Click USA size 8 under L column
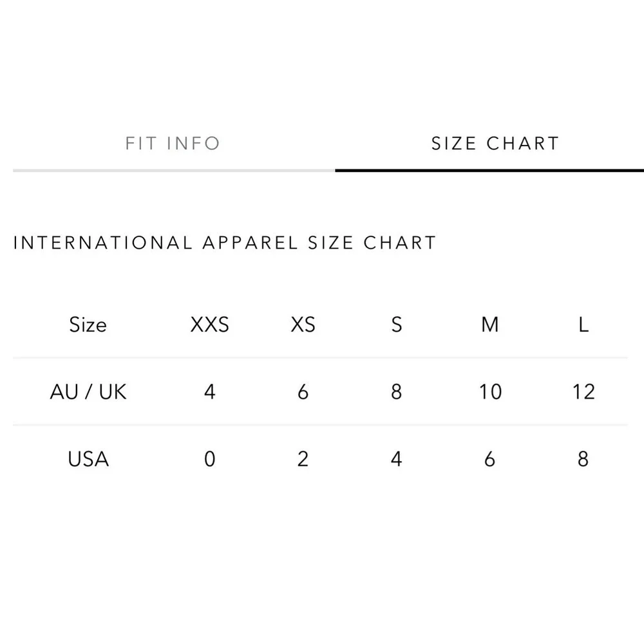The height and width of the screenshot is (644, 644). tap(583, 459)
